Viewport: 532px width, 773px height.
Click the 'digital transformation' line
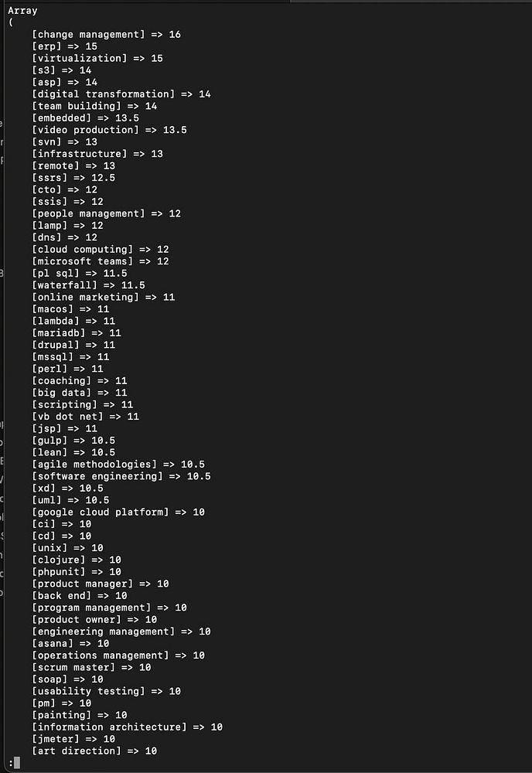(x=121, y=94)
